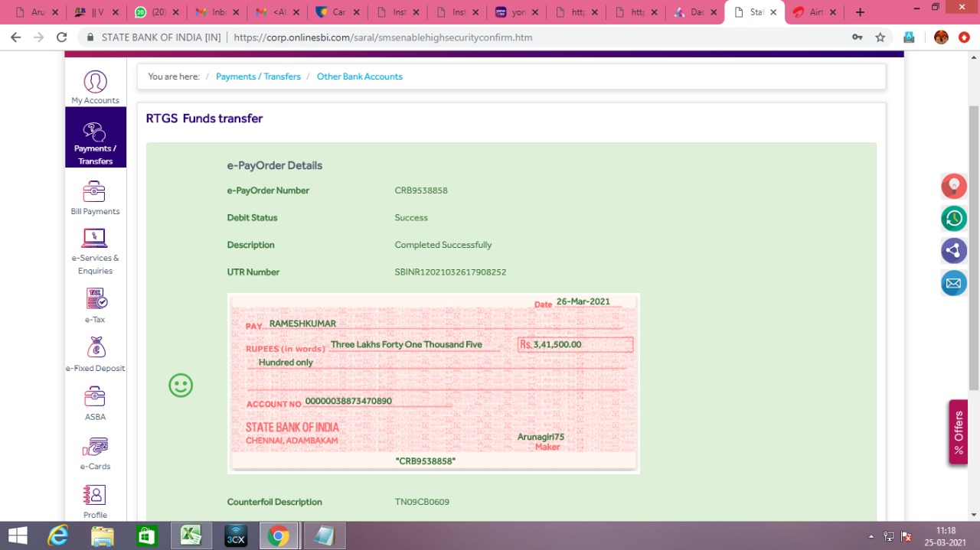The image size is (980, 550).
Task: Switch to the Gmail Inbox tab
Action: (x=217, y=12)
